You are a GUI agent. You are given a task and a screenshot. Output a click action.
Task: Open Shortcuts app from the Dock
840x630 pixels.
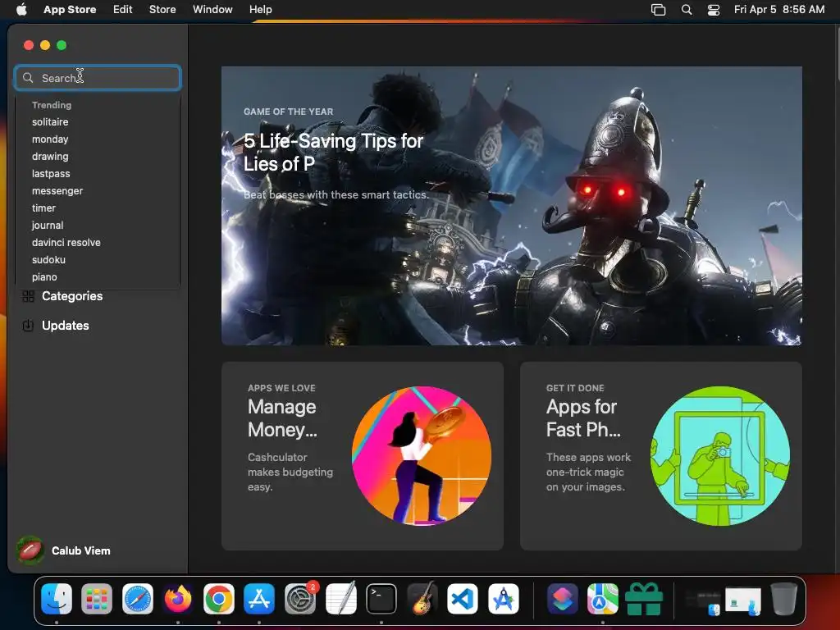[563, 598]
